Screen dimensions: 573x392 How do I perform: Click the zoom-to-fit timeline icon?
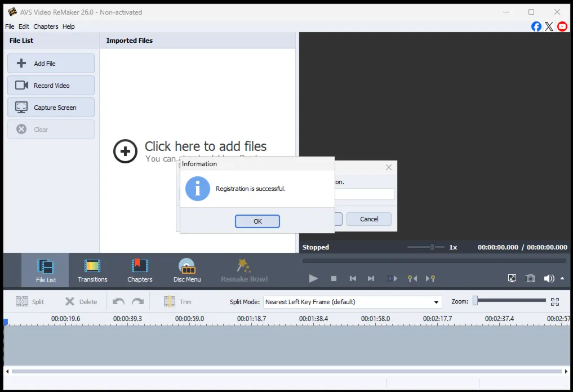(555, 302)
